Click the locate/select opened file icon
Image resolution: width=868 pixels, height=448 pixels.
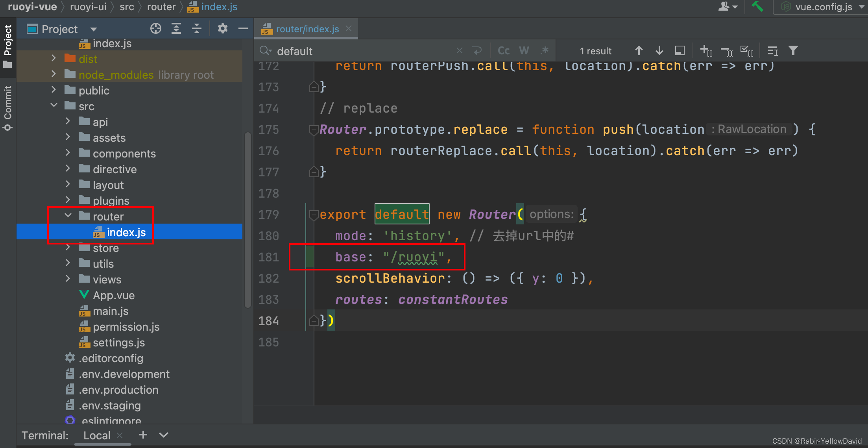click(156, 29)
